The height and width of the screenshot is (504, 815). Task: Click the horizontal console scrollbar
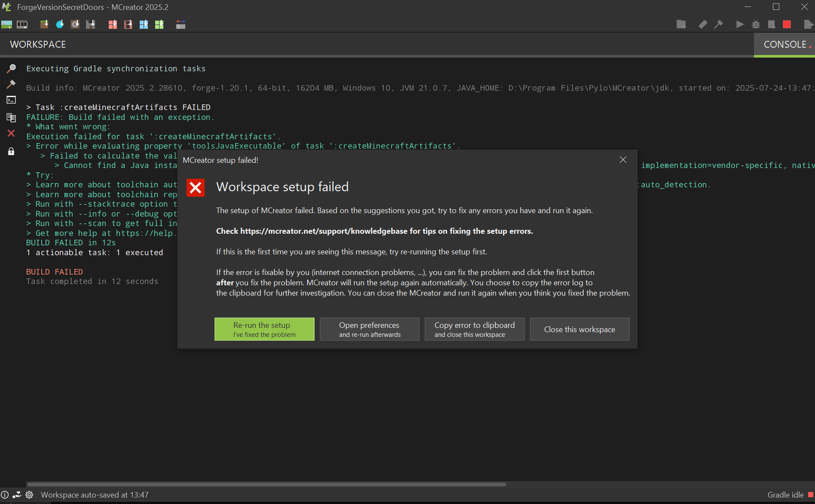tap(267, 484)
